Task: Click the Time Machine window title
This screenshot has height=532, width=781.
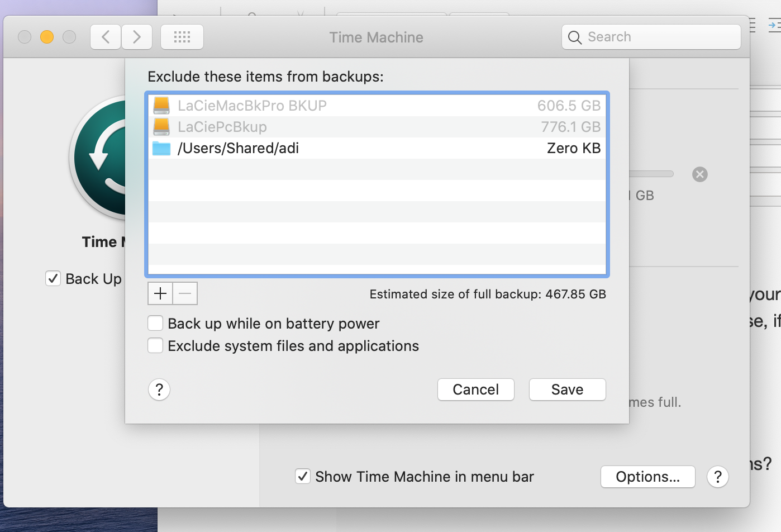Action: 377,37
